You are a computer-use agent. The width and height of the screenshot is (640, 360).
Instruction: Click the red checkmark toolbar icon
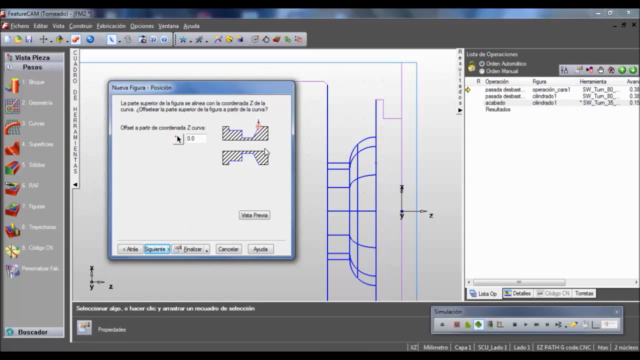click(76, 39)
